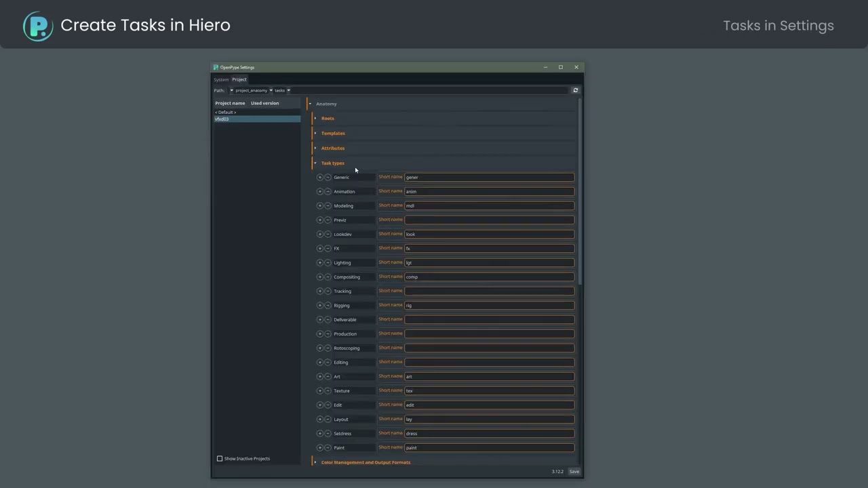Click the Lighting task type label

click(x=342, y=262)
